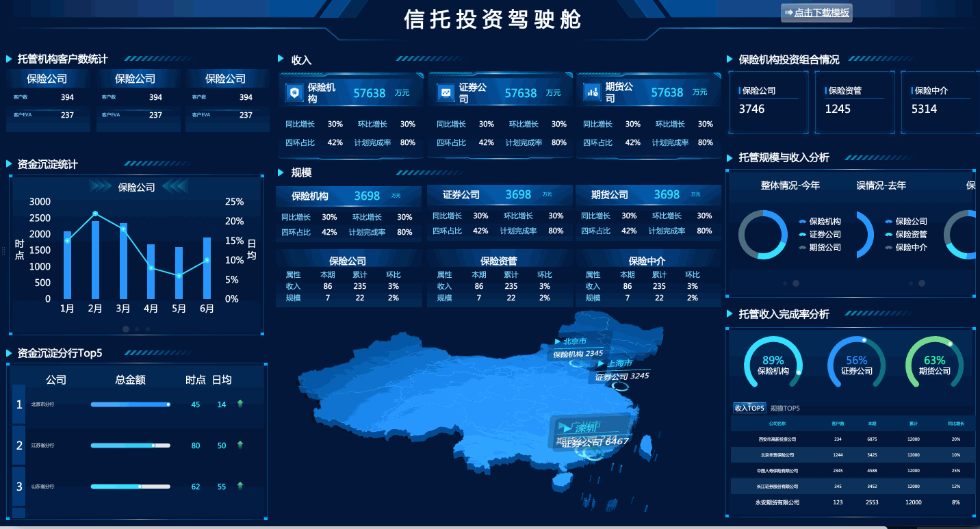The width and height of the screenshot is (980, 529).
Task: Toggle the 保险中介 legend item in 去年 chart
Action: 906,248
